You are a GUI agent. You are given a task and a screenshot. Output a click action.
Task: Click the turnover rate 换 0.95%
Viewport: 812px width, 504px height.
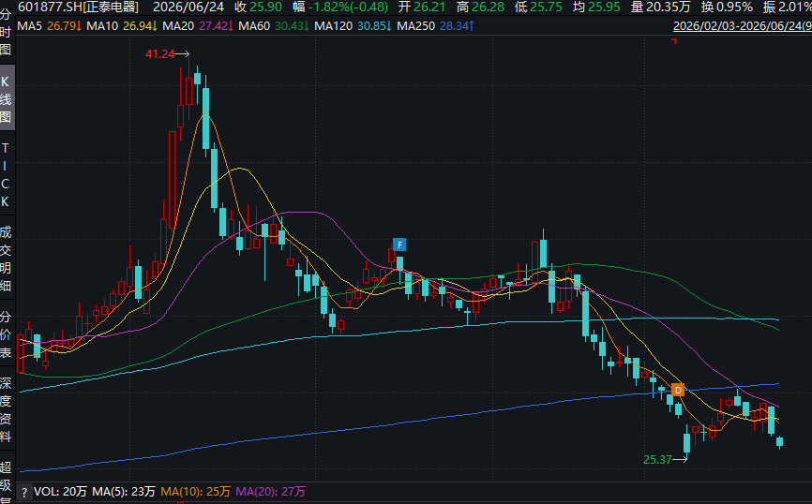coord(727,7)
